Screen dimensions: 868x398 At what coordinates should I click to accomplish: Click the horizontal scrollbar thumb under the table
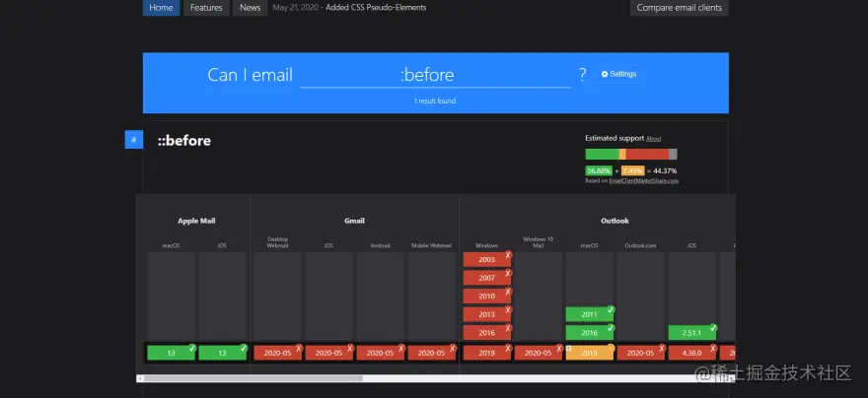click(x=253, y=378)
